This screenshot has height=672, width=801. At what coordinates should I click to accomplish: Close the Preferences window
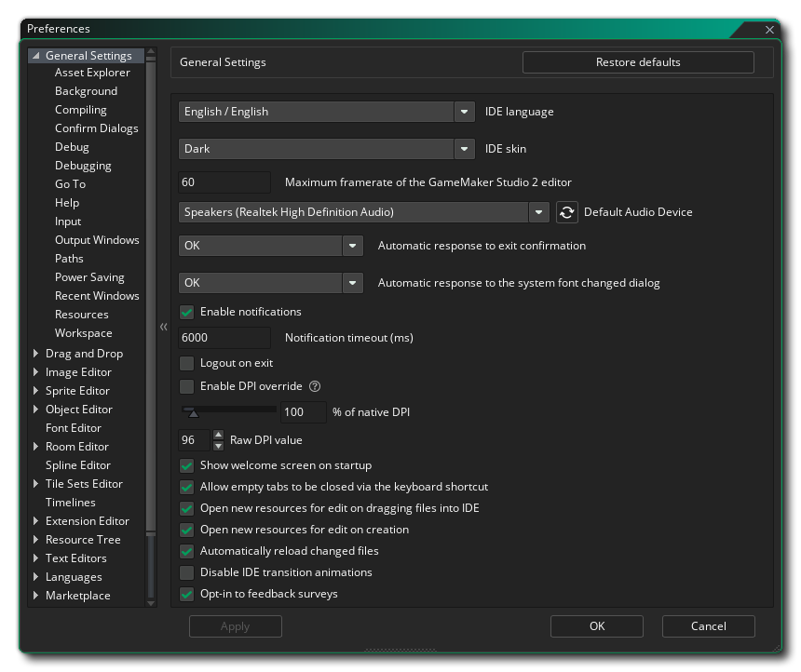click(x=769, y=30)
